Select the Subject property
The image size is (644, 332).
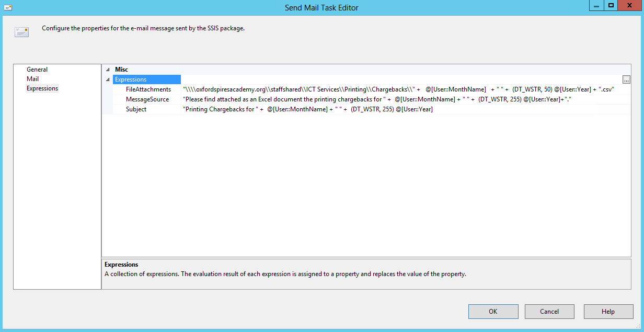pos(136,109)
